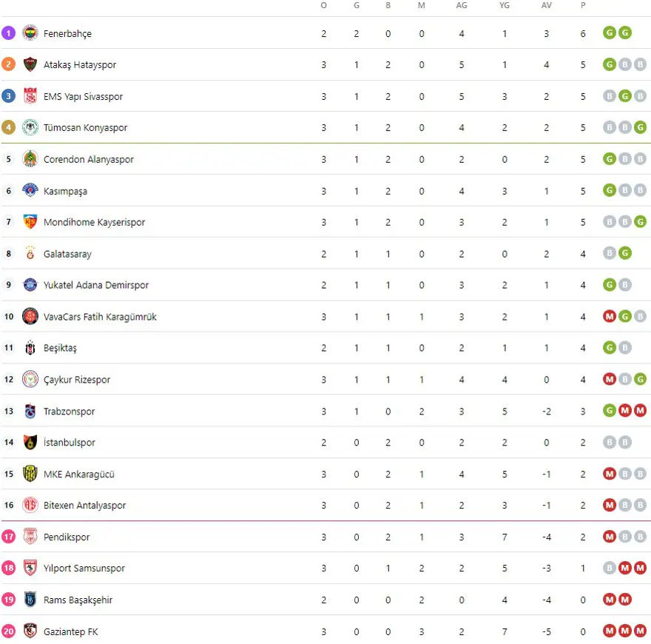The height and width of the screenshot is (644, 651).
Task: Sort table by the AV goal difference header
Action: (547, 5)
